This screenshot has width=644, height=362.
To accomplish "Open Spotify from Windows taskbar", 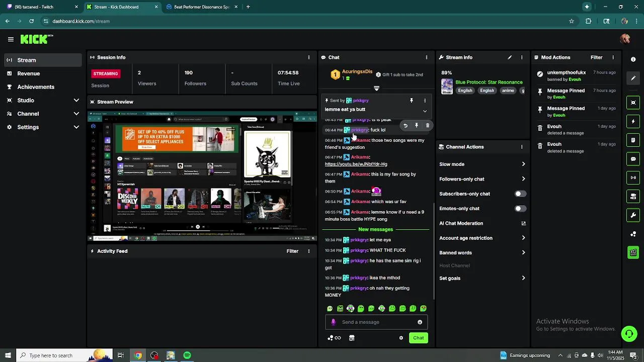I will (x=187, y=355).
